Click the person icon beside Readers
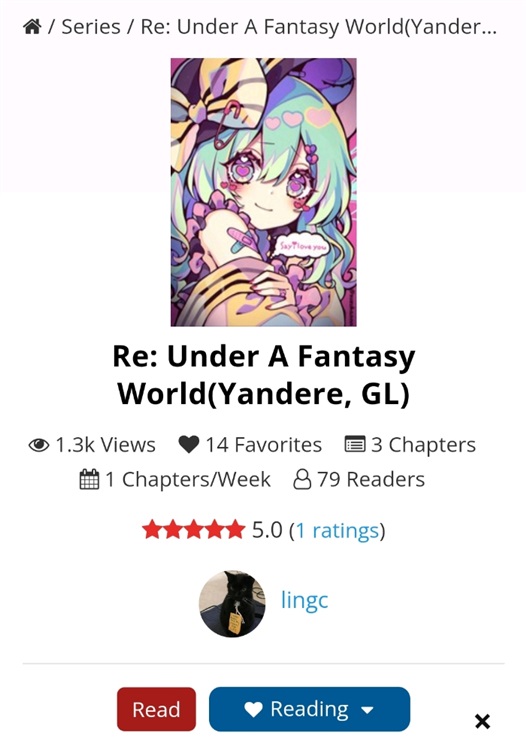 tap(302, 479)
